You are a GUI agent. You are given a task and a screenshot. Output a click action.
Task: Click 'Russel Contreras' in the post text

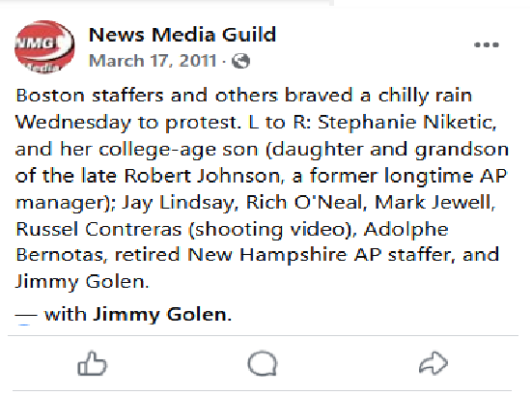coord(98,230)
